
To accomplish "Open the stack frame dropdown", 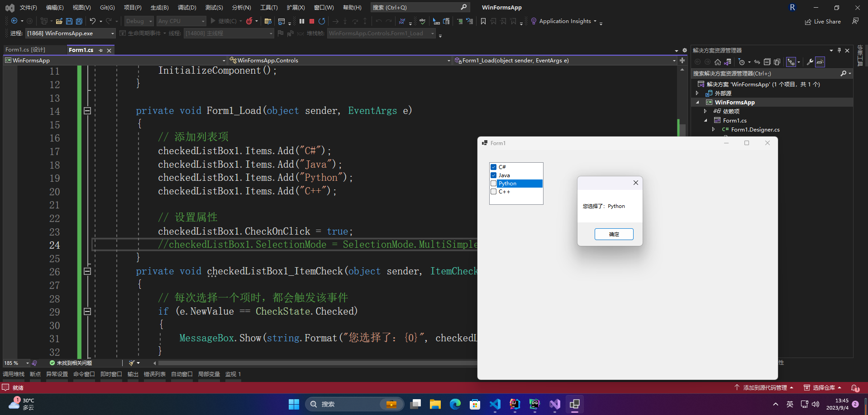I will [x=381, y=33].
